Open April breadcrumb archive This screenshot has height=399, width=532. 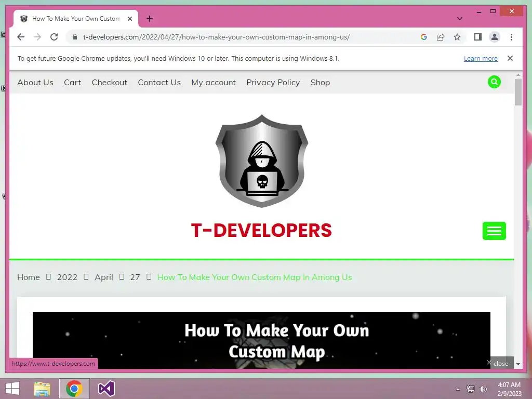pos(104,277)
